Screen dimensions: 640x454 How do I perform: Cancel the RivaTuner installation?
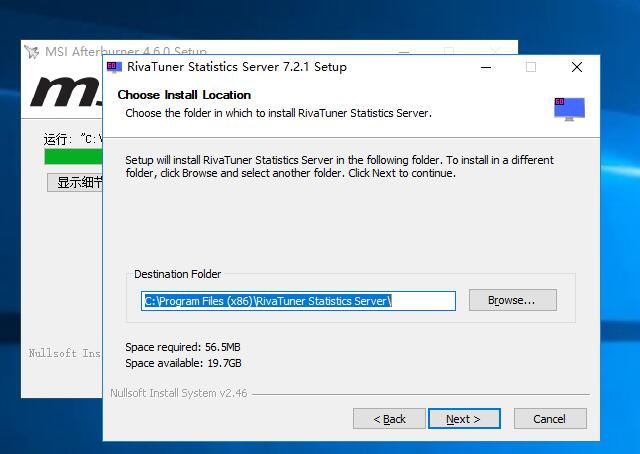point(550,418)
